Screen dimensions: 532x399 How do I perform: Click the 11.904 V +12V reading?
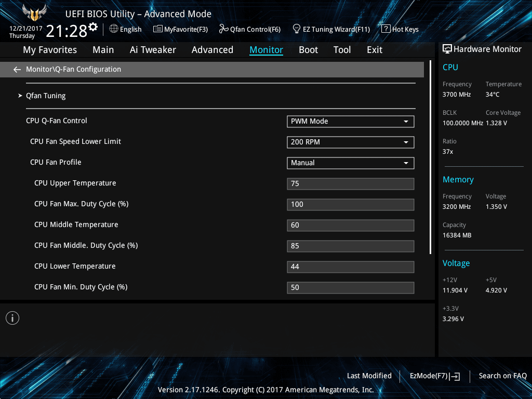[x=455, y=290]
